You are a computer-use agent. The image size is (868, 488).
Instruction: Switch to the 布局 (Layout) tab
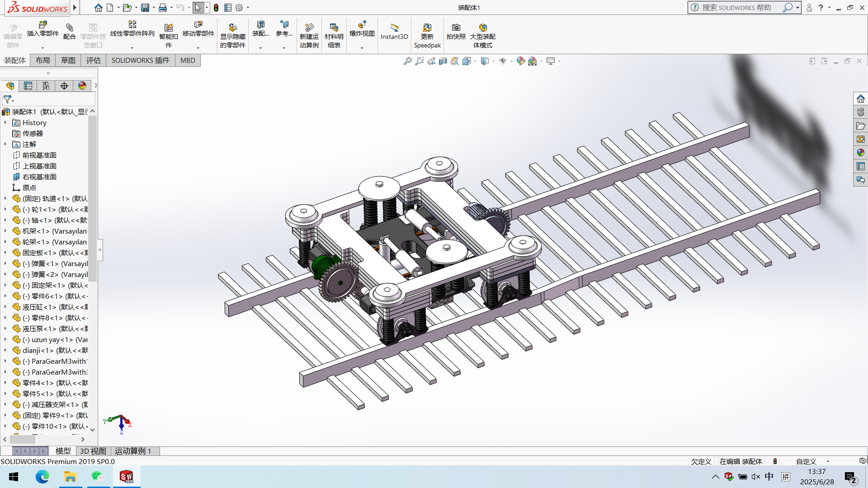pos(43,61)
